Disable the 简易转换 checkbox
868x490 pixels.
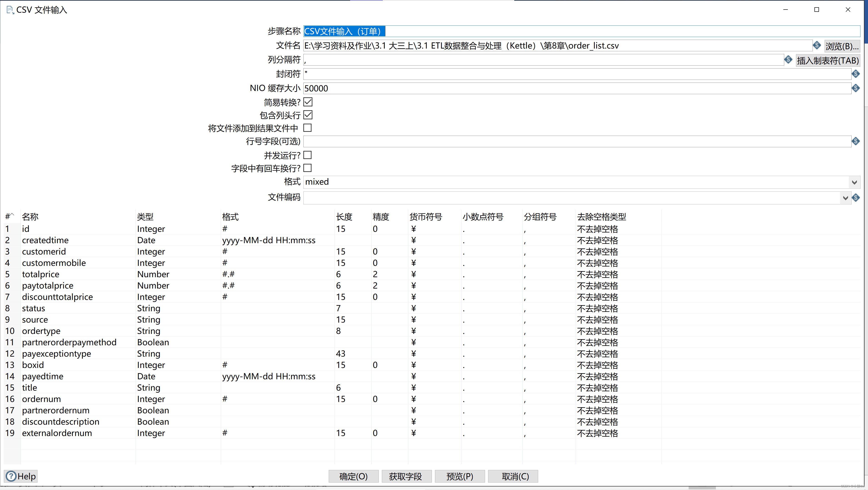(x=308, y=102)
